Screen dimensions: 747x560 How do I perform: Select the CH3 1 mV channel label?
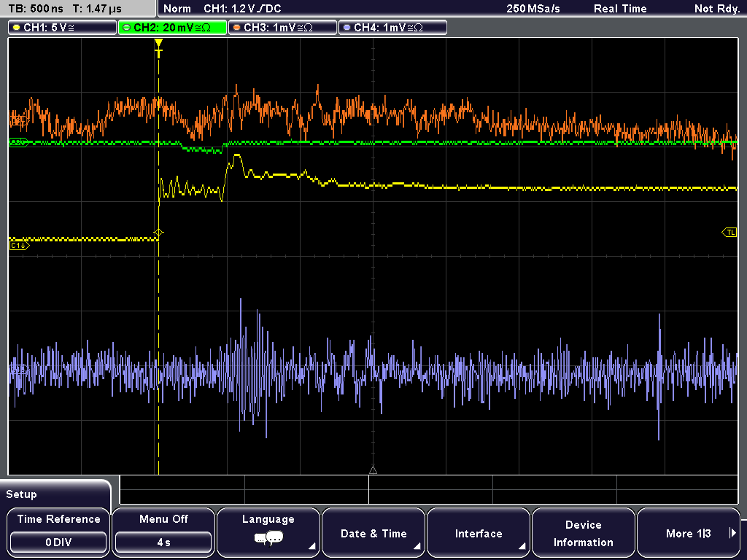click(282, 28)
